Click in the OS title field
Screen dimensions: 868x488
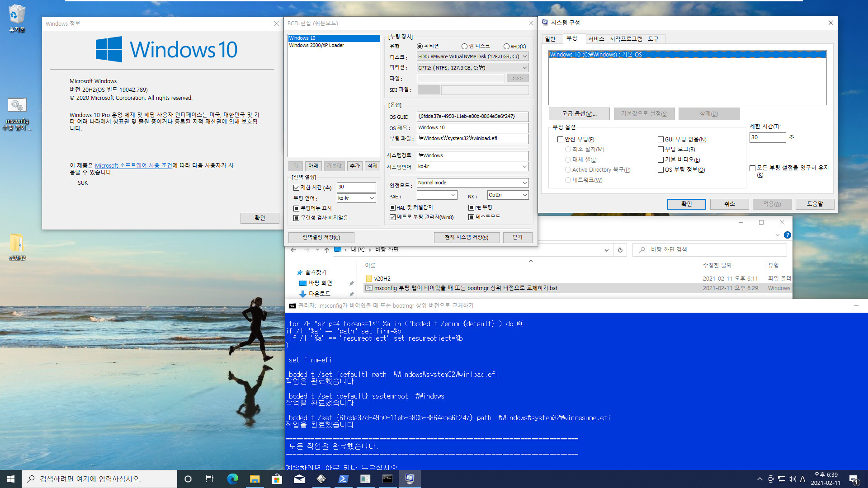[472, 127]
